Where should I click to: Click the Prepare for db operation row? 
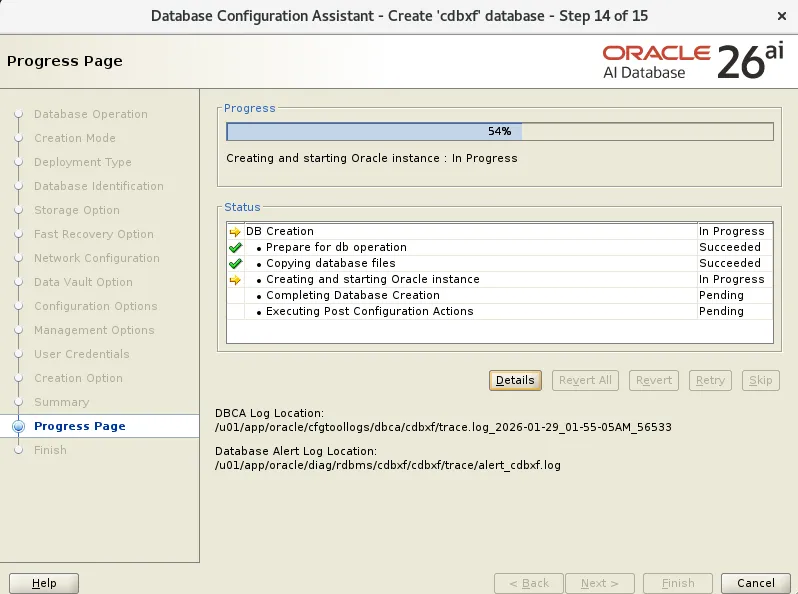point(500,247)
